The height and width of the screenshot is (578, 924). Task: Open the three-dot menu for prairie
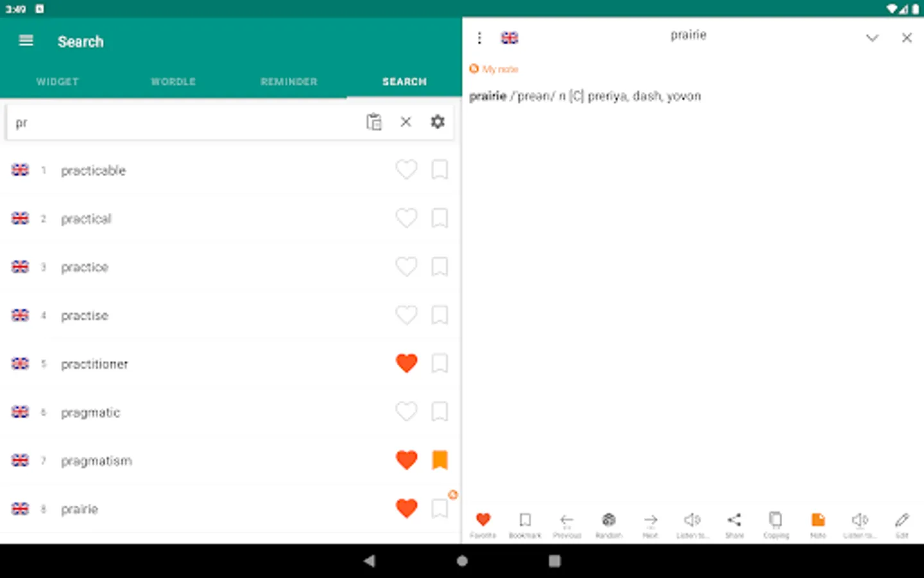[x=479, y=38]
